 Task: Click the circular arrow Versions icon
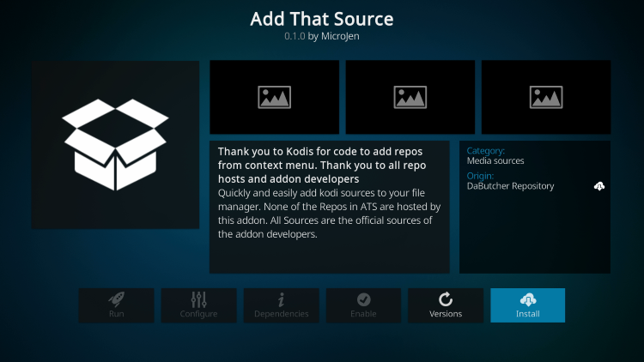[x=446, y=299]
